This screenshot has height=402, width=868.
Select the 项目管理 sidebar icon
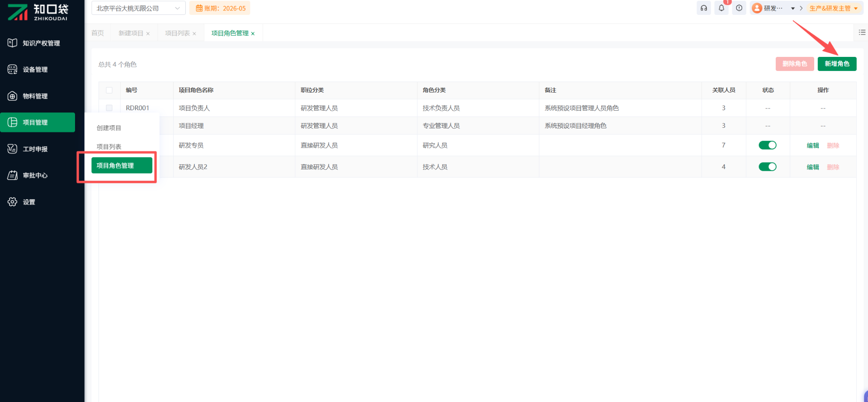tap(13, 122)
